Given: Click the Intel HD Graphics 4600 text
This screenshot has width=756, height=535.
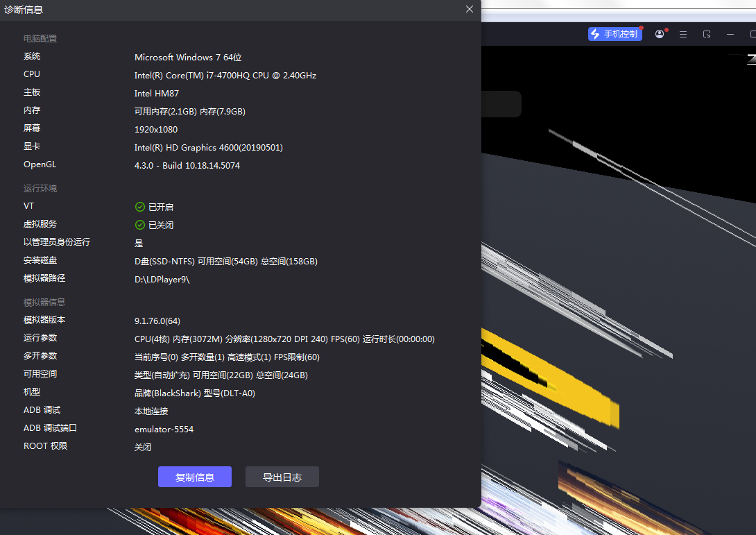Looking at the screenshot, I should coord(208,147).
